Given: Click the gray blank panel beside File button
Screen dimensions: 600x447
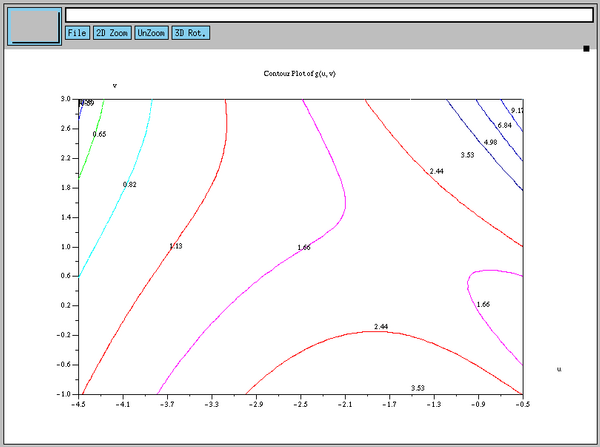Looking at the screenshot, I should coord(34,26).
